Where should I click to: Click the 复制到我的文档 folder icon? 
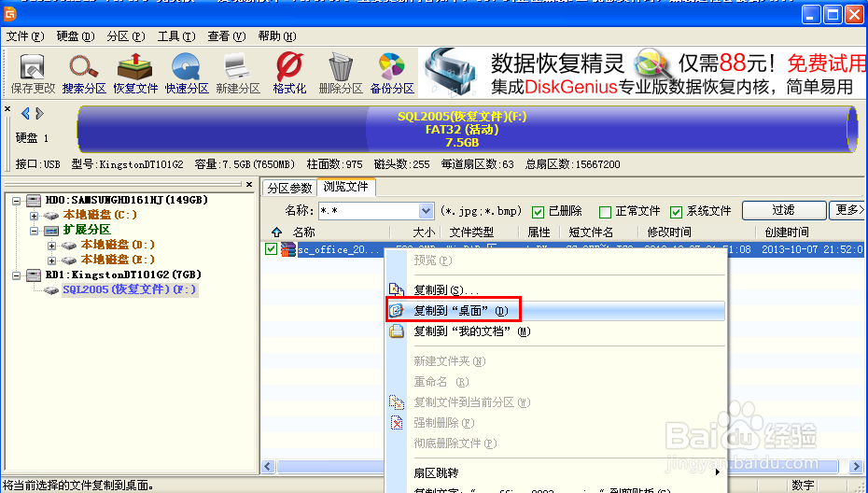(397, 331)
